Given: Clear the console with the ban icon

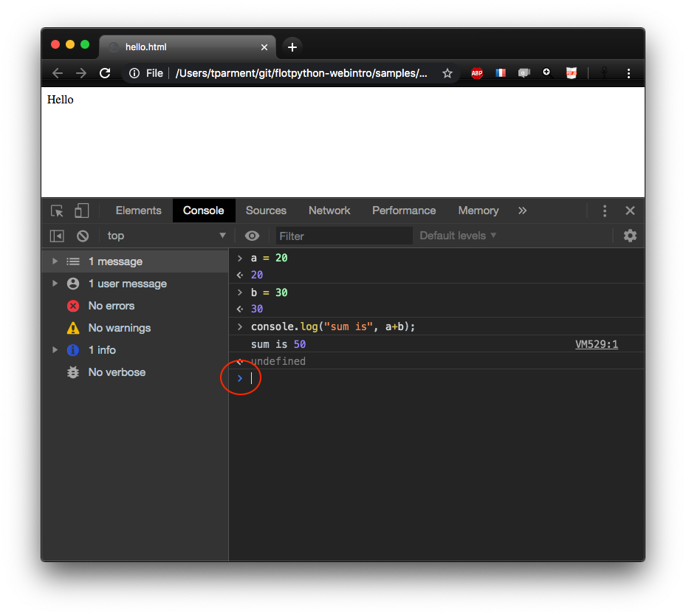Looking at the screenshot, I should point(83,236).
